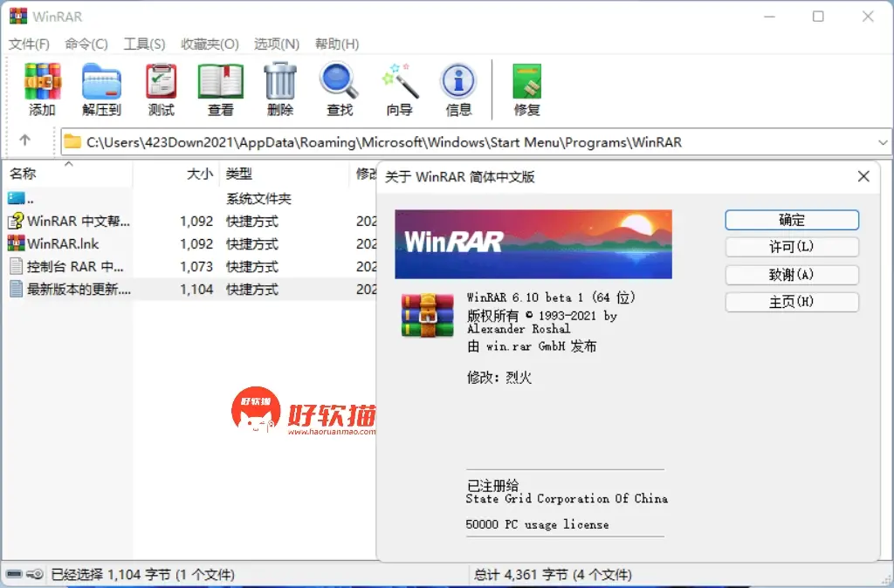Screen dimensions: 894x588
Task: Select the WinRAR.lnk file name
Action: 63,244
